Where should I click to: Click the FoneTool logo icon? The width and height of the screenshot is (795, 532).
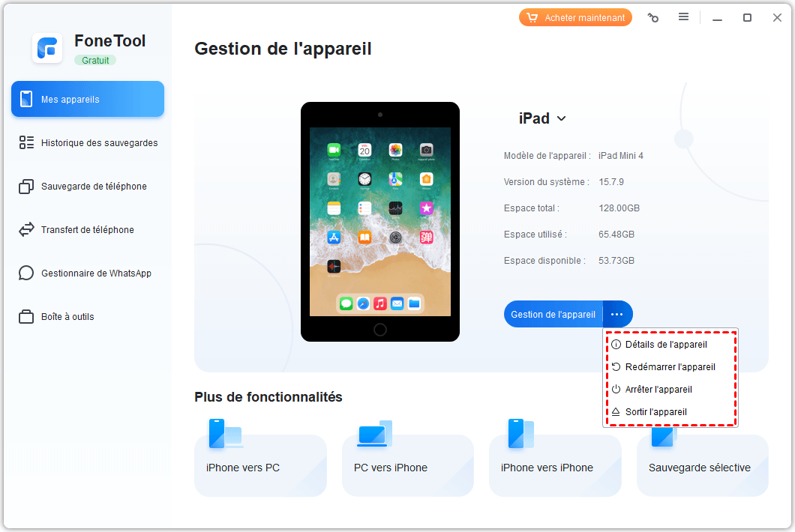pos(47,49)
